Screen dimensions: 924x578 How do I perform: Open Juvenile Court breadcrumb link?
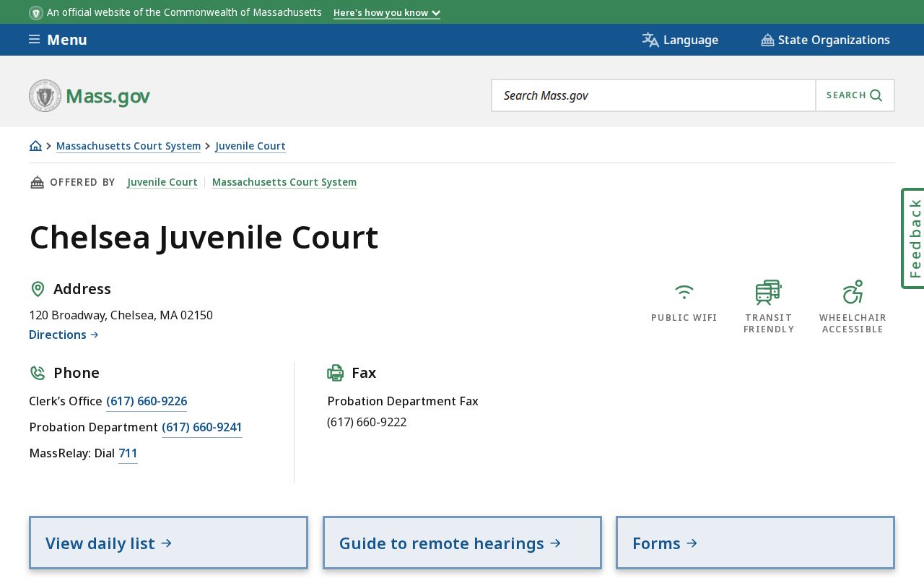(250, 146)
